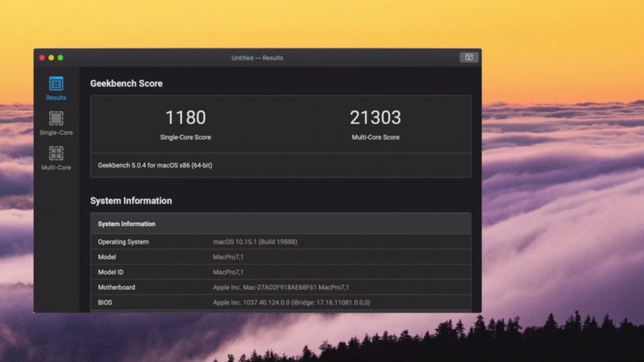This screenshot has width=644, height=362.
Task: Click the Multi-Core sidebar label
Action: point(56,168)
